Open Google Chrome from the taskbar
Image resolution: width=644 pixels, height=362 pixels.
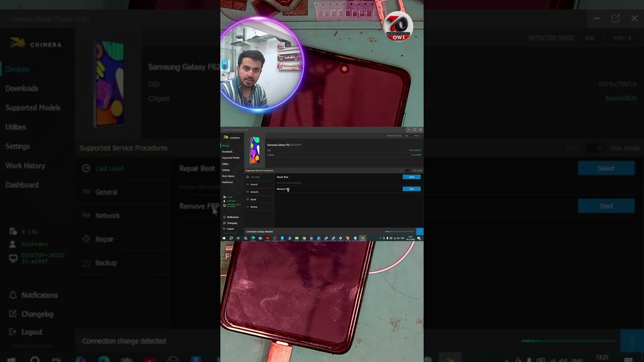(304, 238)
